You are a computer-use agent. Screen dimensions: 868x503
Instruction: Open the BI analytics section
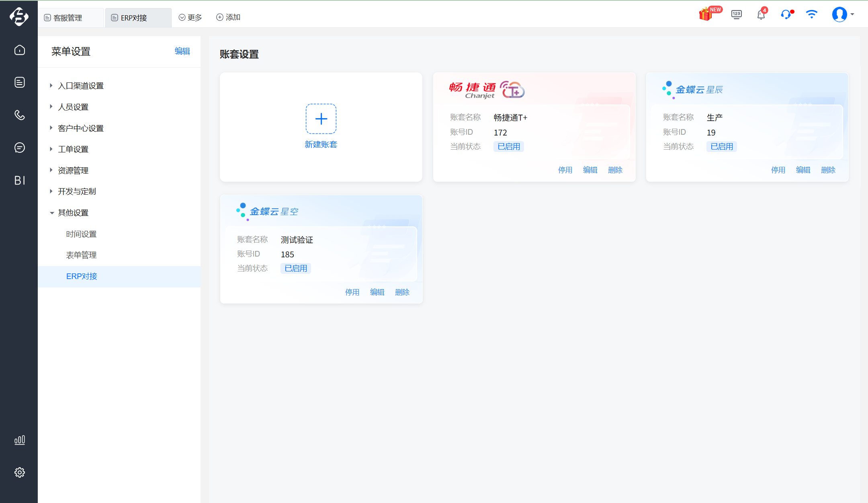(19, 181)
